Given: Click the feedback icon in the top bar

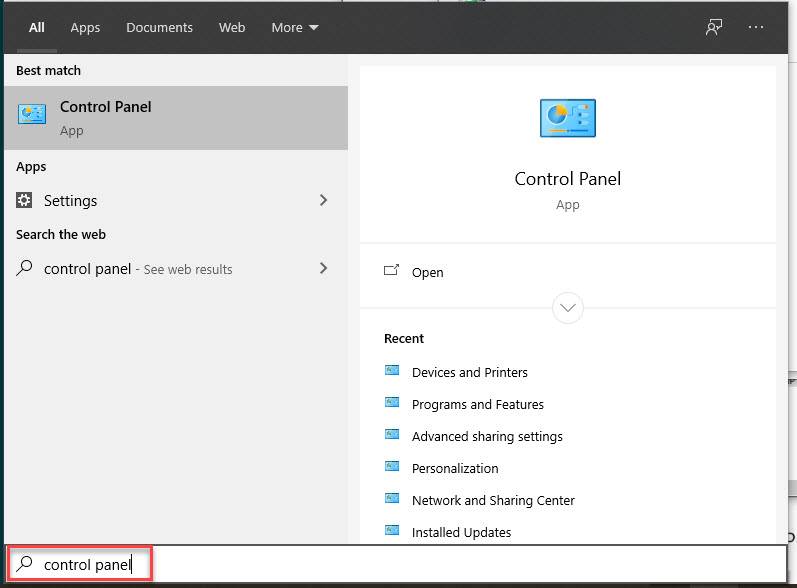Looking at the screenshot, I should 713,27.
